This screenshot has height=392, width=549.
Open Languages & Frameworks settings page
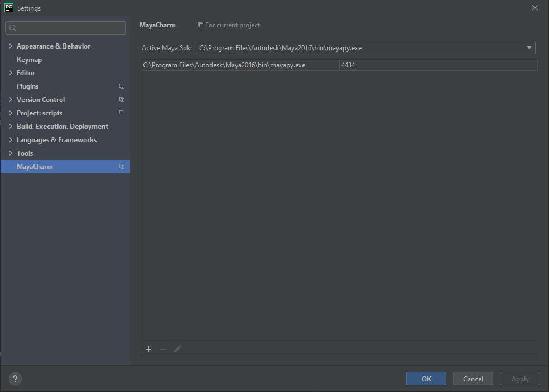coord(57,140)
